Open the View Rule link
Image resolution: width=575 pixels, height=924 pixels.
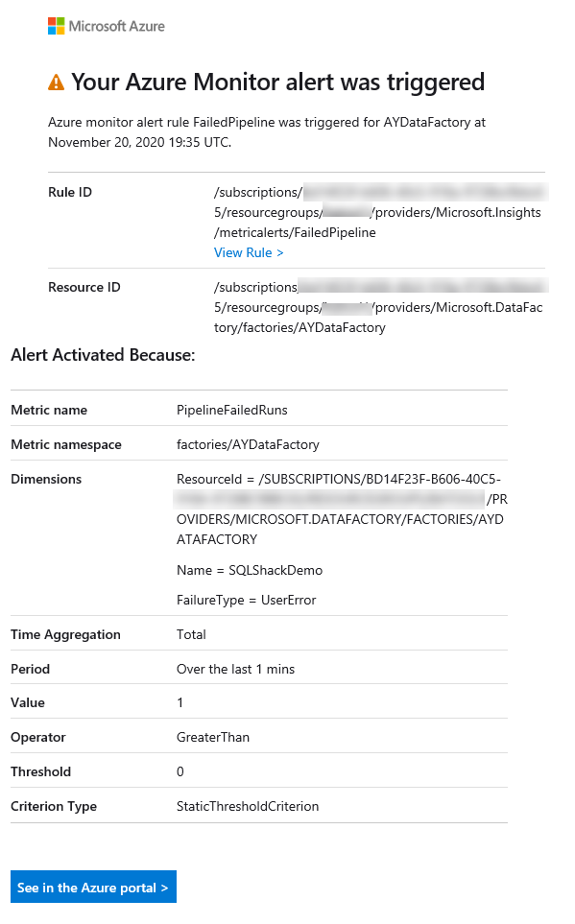point(248,252)
